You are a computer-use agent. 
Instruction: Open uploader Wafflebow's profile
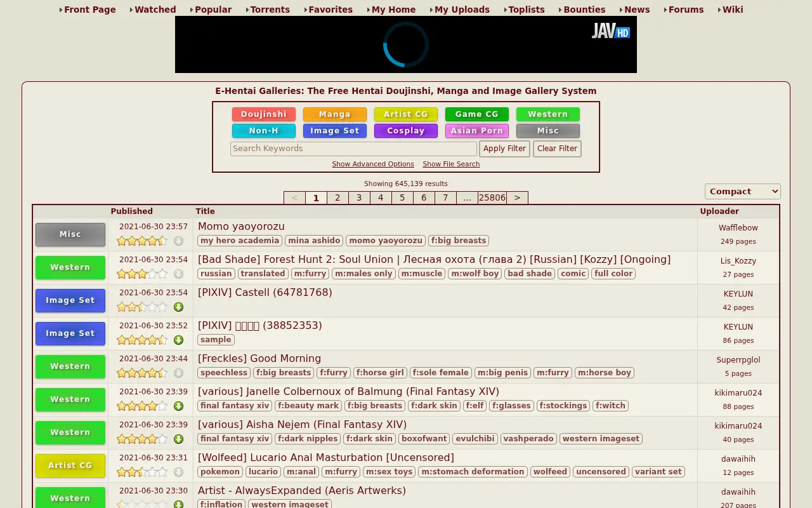tap(738, 228)
